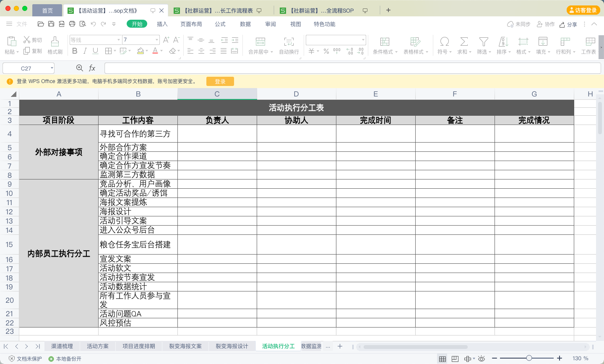
Task: Select cell containing 海报设计
Action: (x=138, y=211)
